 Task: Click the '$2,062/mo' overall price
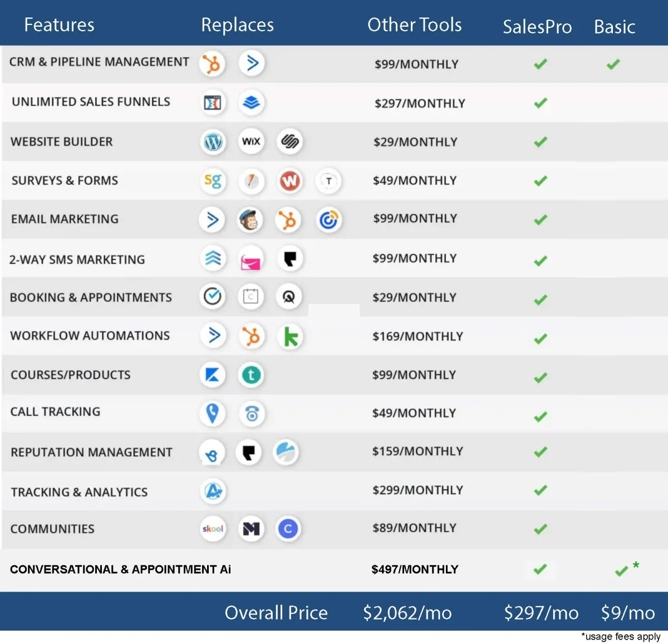407,613
